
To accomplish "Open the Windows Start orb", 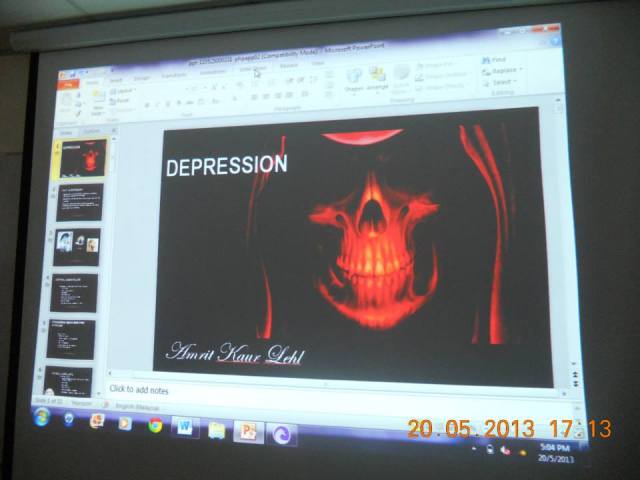I will tap(42, 417).
